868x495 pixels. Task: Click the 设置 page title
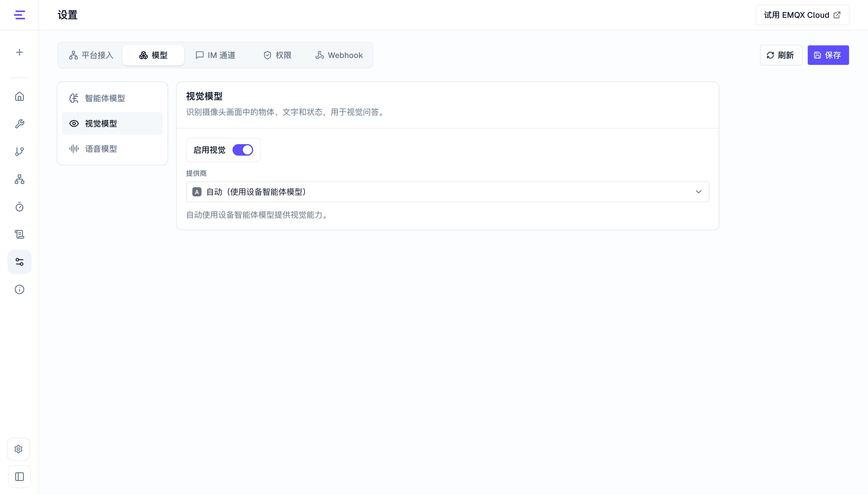click(x=68, y=15)
